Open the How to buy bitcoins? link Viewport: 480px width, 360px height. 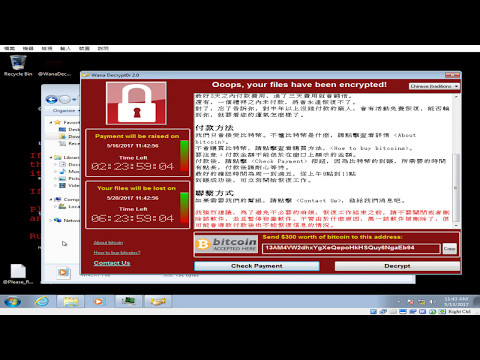[117, 253]
